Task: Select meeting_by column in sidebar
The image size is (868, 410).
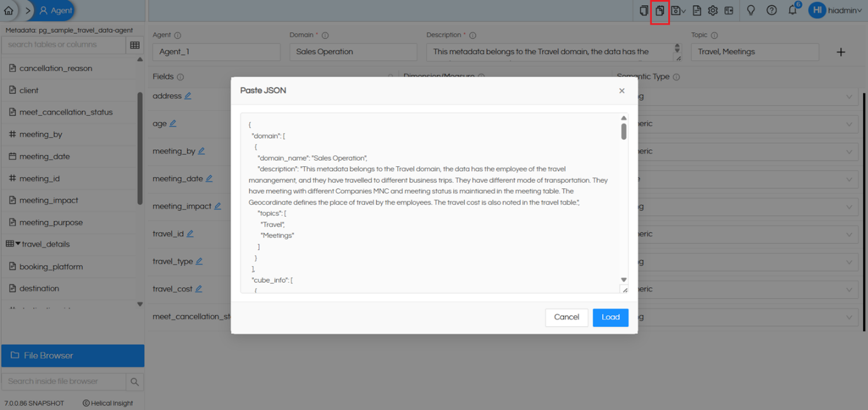Action: click(40, 134)
